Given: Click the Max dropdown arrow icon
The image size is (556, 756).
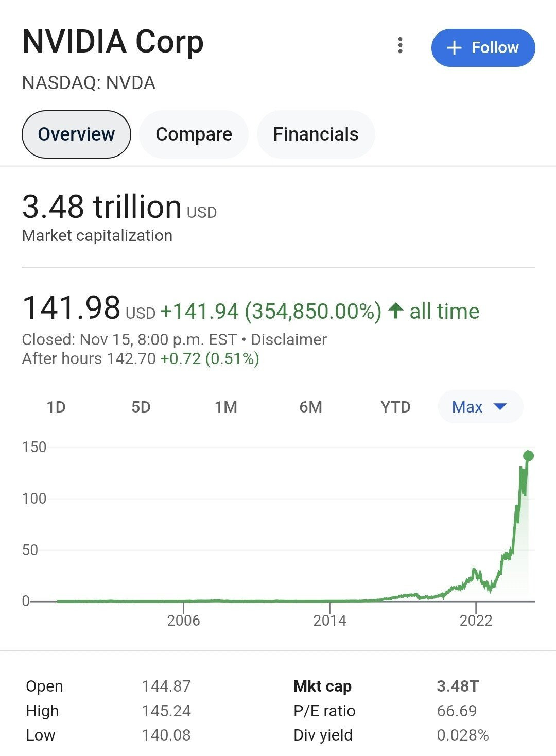Looking at the screenshot, I should click(x=500, y=407).
